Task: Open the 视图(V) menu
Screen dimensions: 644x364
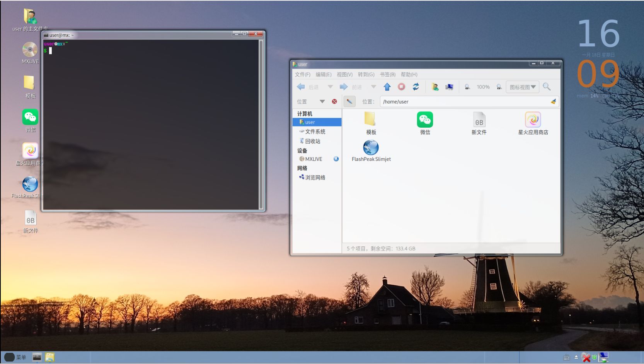Action: [x=344, y=74]
